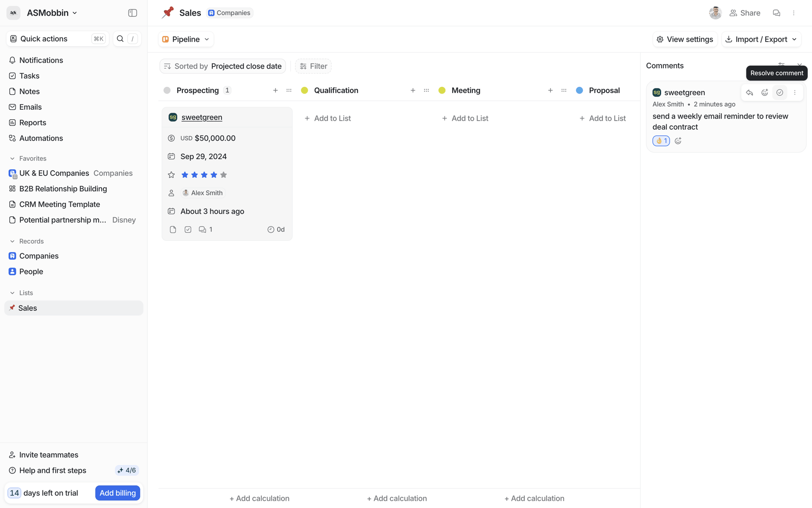This screenshot has width=812, height=508.
Task: Open Notifications in sidebar
Action: click(74, 60)
